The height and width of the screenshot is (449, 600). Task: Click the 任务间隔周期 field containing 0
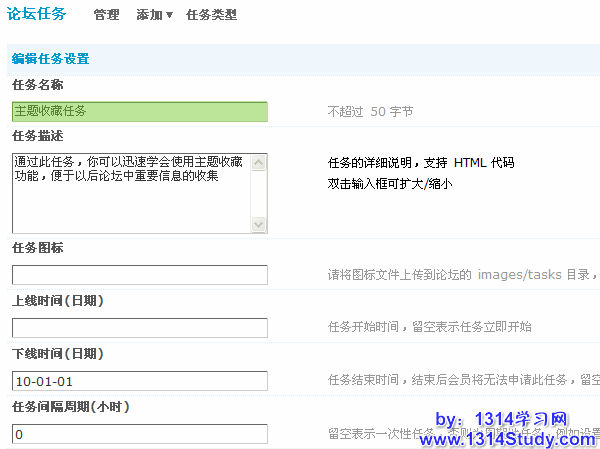139,434
